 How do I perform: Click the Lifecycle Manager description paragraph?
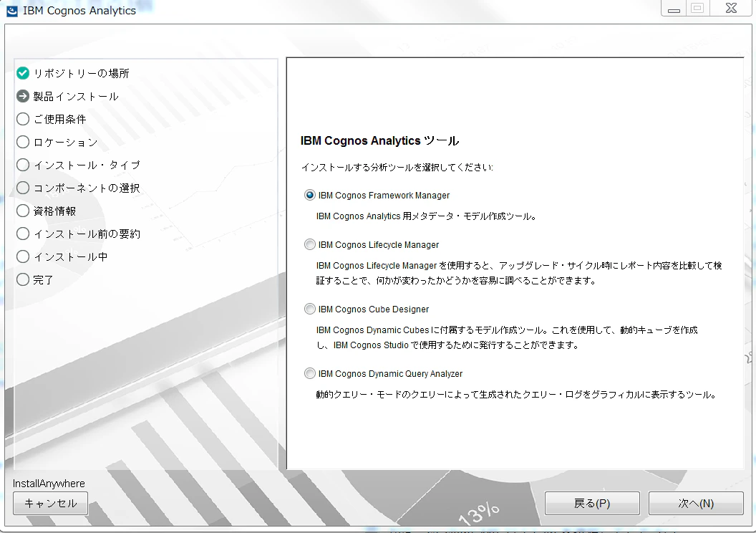(x=519, y=273)
